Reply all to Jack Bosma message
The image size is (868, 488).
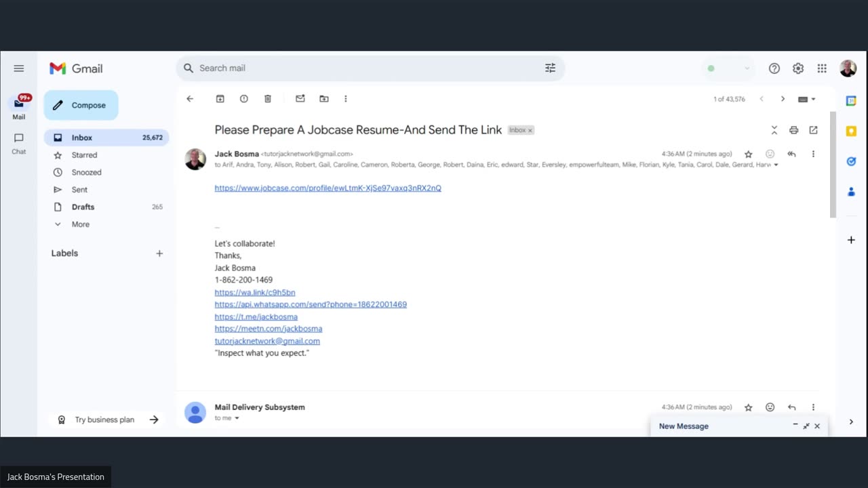tap(791, 155)
